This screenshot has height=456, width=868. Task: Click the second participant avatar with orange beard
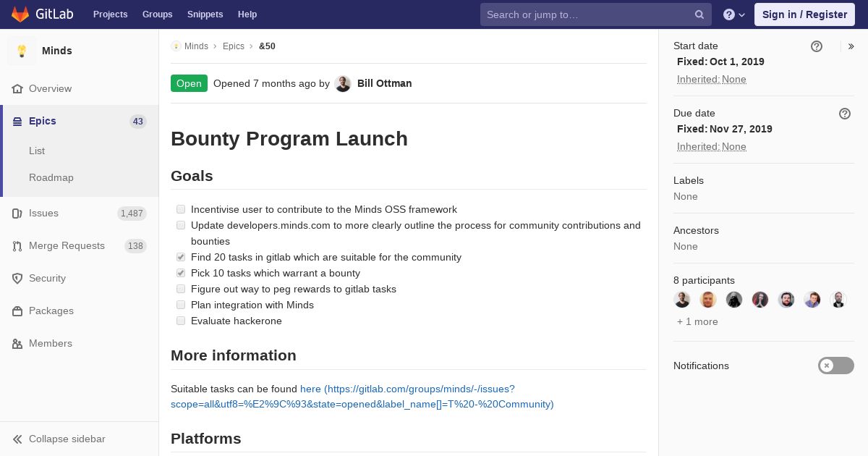pyautogui.click(x=708, y=300)
